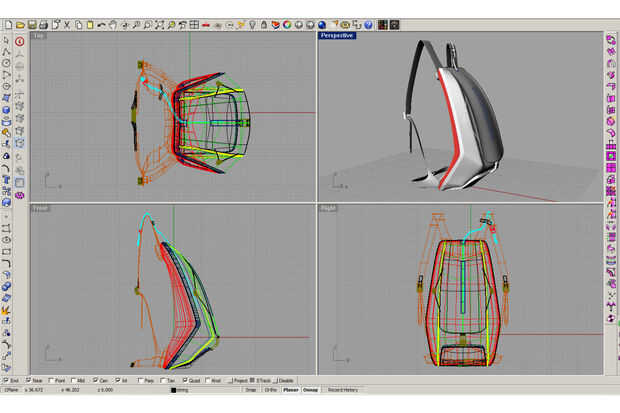Click the Planar status bar button
This screenshot has height=413, width=620.
click(290, 389)
